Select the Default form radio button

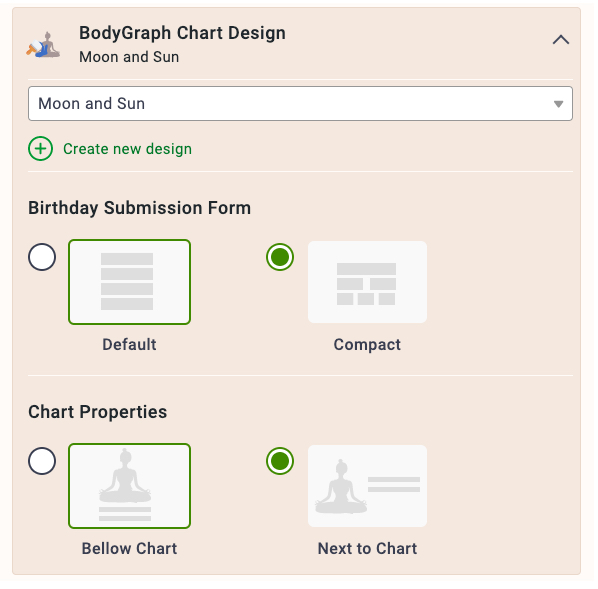coord(42,257)
